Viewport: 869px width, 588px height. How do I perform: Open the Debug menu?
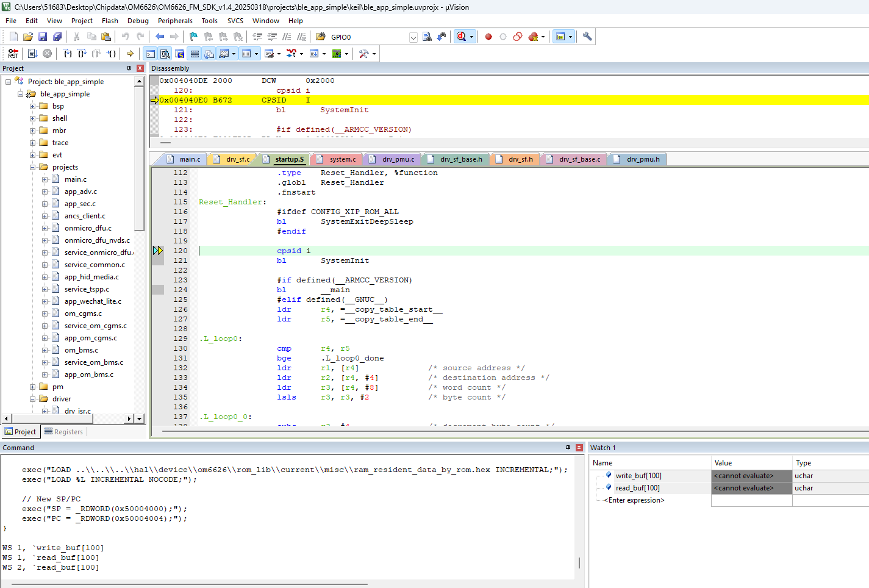pyautogui.click(x=138, y=21)
